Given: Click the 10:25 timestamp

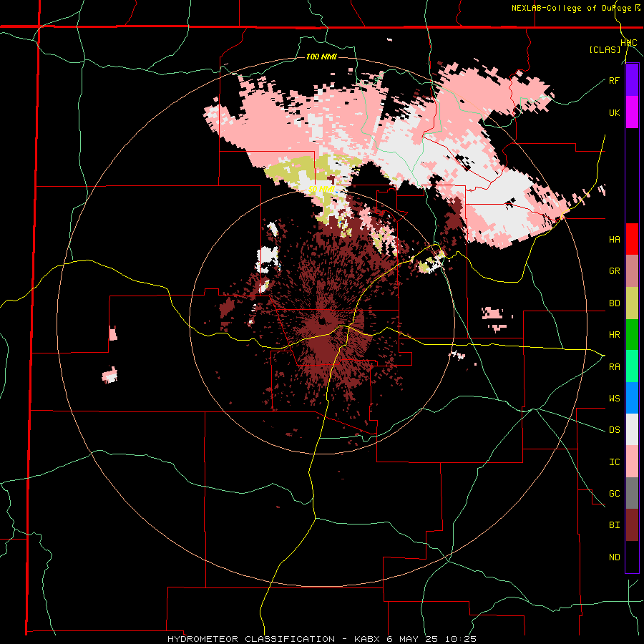Looking at the screenshot, I should [x=460, y=639].
